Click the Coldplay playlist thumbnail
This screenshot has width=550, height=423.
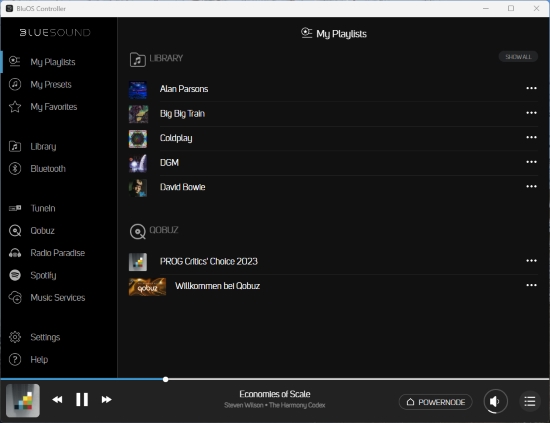pyautogui.click(x=138, y=139)
